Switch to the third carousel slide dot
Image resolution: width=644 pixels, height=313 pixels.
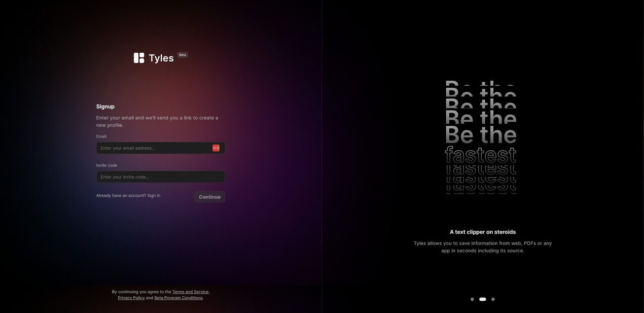pos(493,299)
